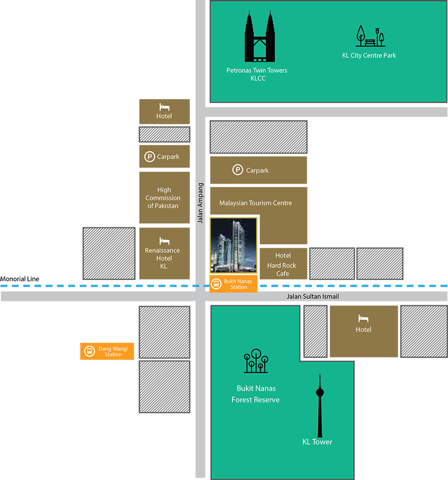The width and height of the screenshot is (448, 480).
Task: Click the "Bukit Nanas Forest Reserve" label
Action: point(255,394)
